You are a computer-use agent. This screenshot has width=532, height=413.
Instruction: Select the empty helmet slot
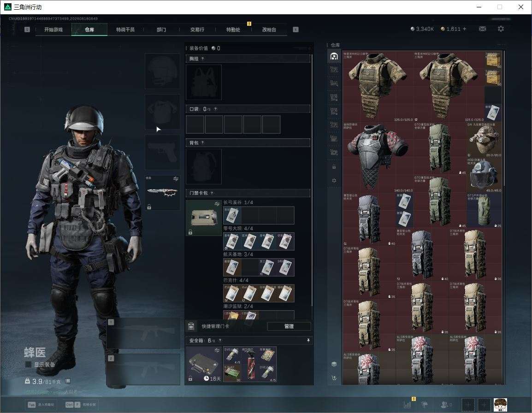point(162,71)
